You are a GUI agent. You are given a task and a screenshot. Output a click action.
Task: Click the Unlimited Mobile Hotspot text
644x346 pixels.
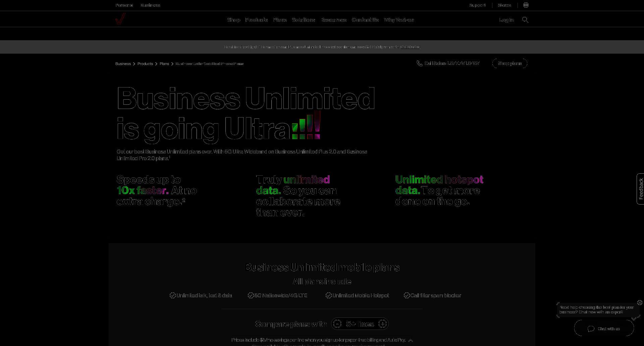click(x=361, y=295)
